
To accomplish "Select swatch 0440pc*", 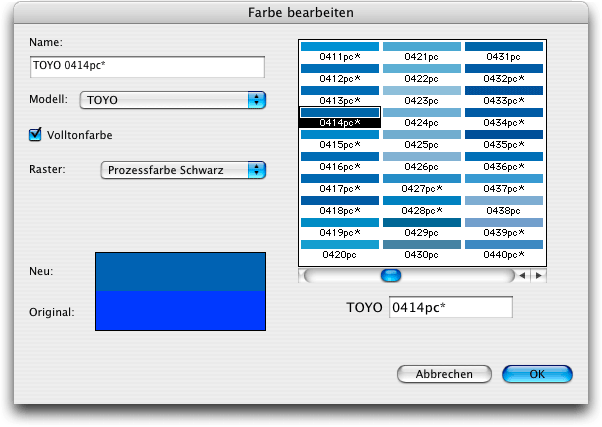I will 504,249.
